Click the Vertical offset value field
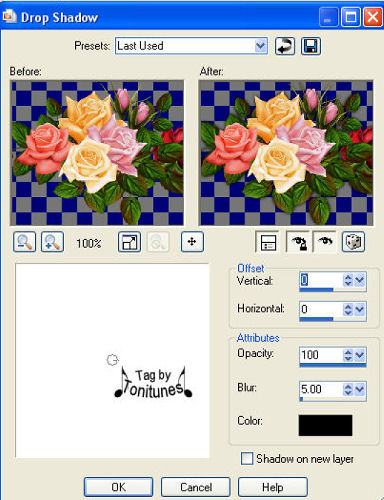The height and width of the screenshot is (500, 384). pos(321,280)
